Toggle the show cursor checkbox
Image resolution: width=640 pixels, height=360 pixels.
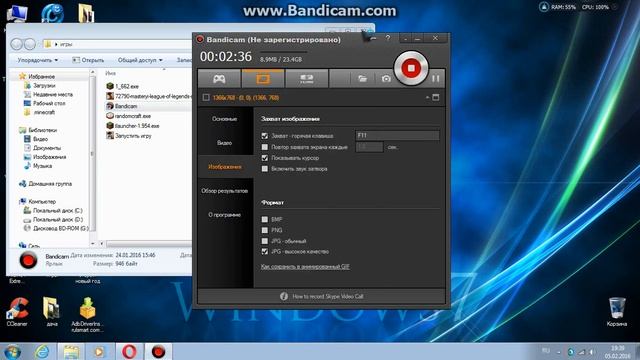click(x=264, y=158)
